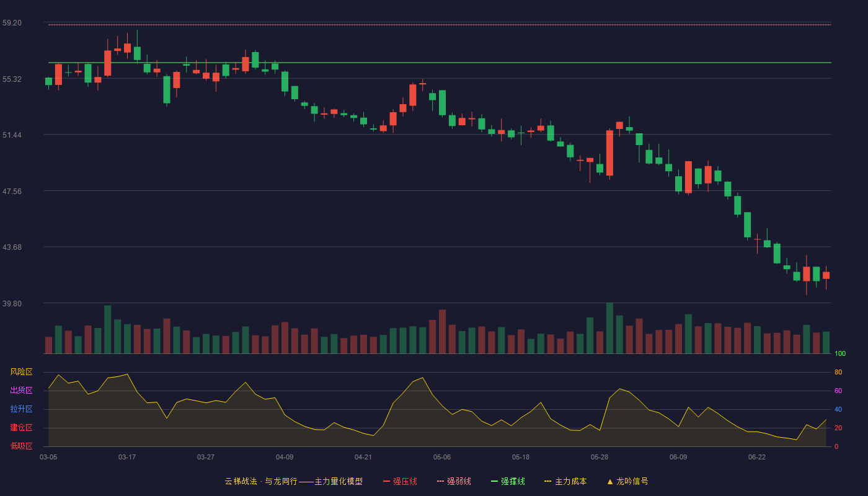This screenshot has height=496, width=868.
Task: Toggle the 龙吟信号 legend entry
Action: (x=627, y=481)
